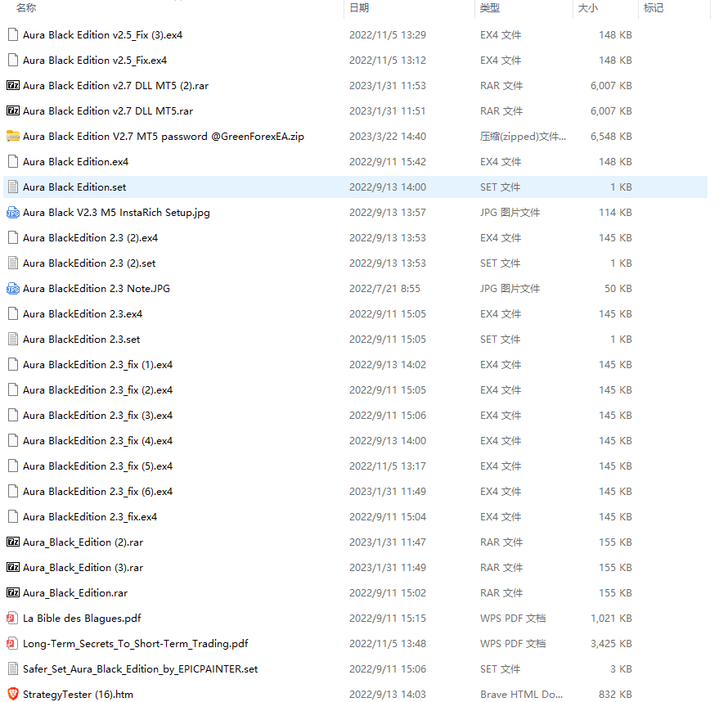This screenshot has width=728, height=702.
Task: Click the PDF icon of Long-Term_Secrets_To_Short-Term_Trading.pdf
Action: point(13,644)
